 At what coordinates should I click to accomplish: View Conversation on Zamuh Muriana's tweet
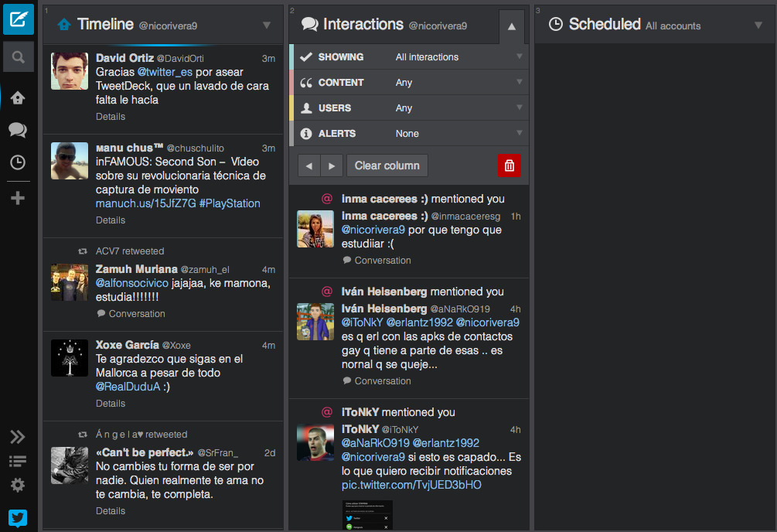point(131,313)
